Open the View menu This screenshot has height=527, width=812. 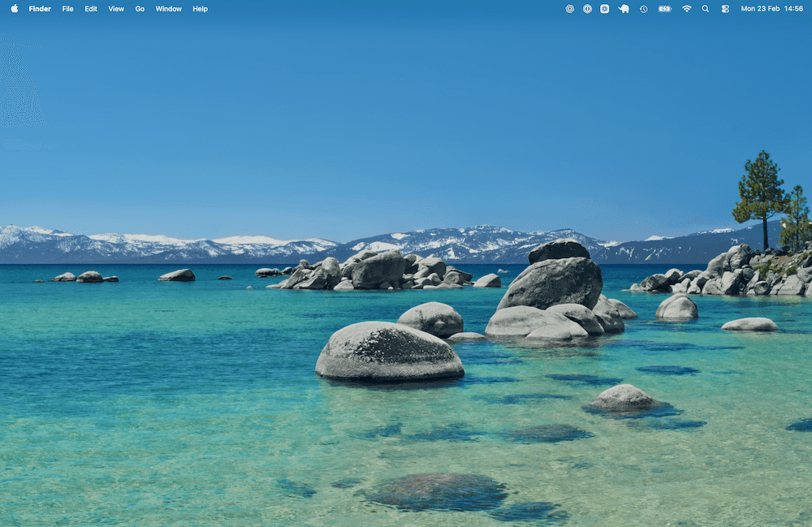[x=115, y=9]
